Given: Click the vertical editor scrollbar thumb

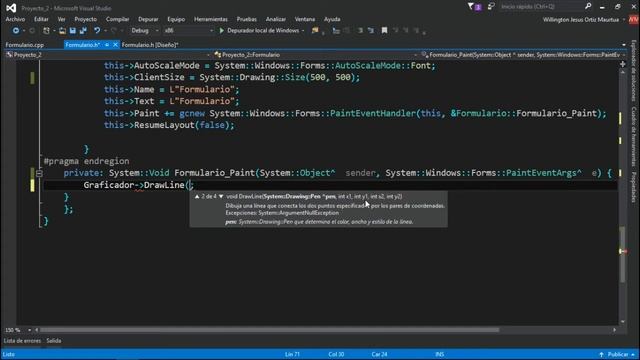Looking at the screenshot, I should point(622,254).
